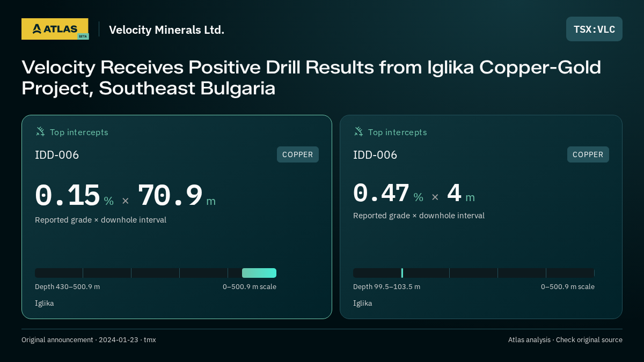The width and height of the screenshot is (644, 362).
Task: Click 'Depth 430–500.9 m' text
Action: click(x=67, y=287)
